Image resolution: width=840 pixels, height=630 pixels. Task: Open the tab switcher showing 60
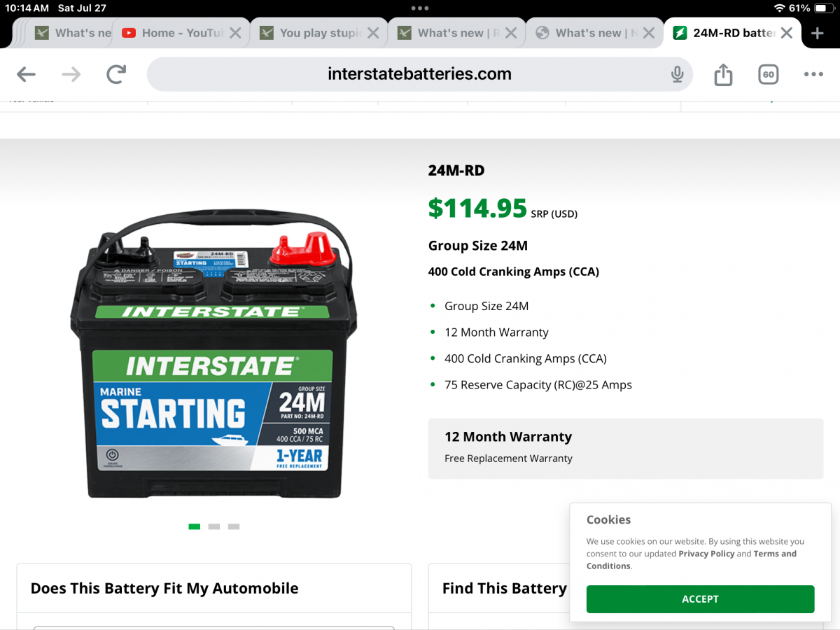point(768,74)
